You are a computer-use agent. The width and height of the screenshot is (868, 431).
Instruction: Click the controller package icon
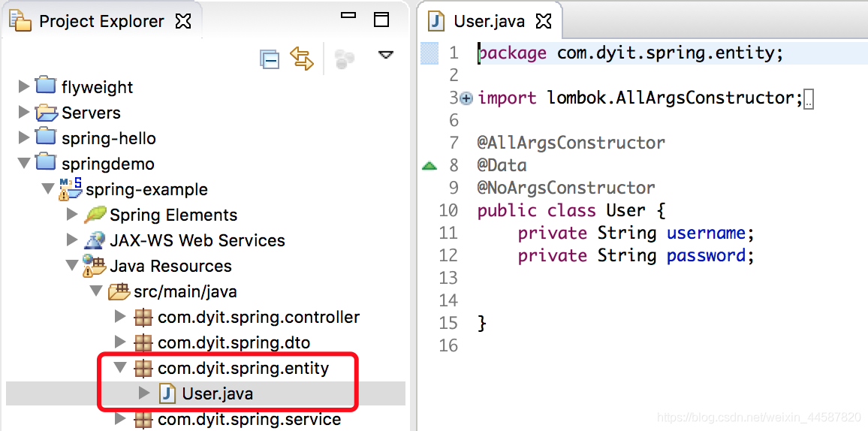(x=143, y=317)
